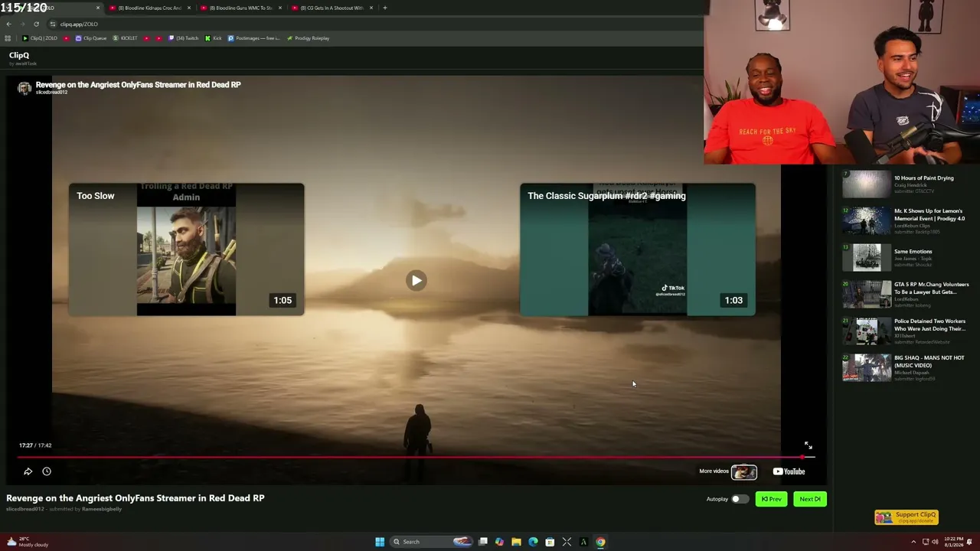Click the browser forward arrow
980x551 pixels.
22,24
